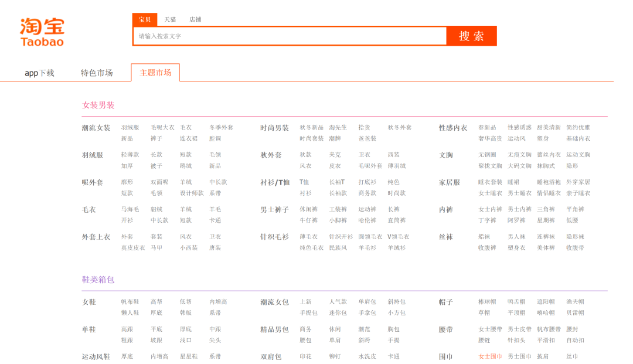This screenshot has width=633, height=364.
Task: Click the 潮流女装 category link
Action: pos(96,128)
